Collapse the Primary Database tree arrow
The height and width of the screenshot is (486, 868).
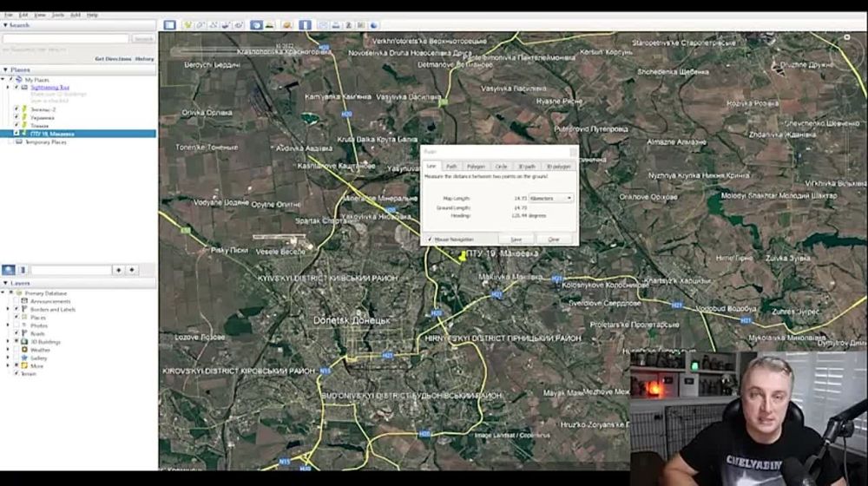coord(3,292)
